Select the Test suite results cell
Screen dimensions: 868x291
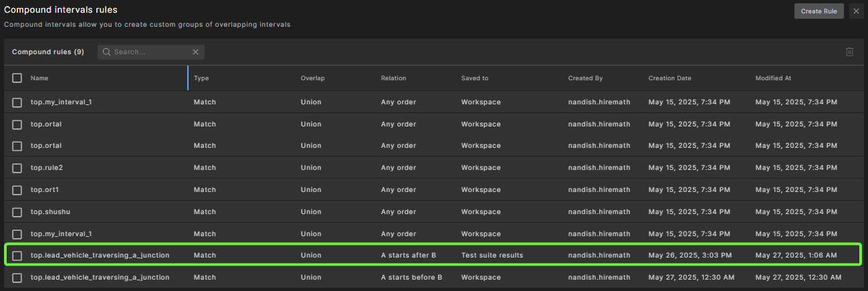(x=492, y=256)
